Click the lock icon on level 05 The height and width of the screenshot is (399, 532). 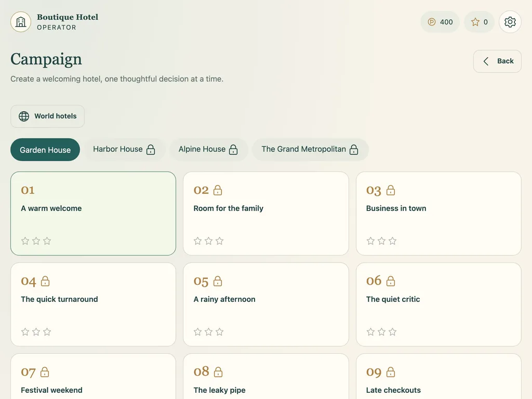pos(218,281)
